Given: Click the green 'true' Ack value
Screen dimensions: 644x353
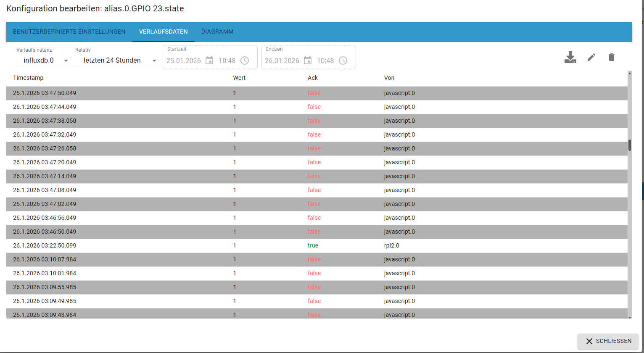Looking at the screenshot, I should click(313, 245).
